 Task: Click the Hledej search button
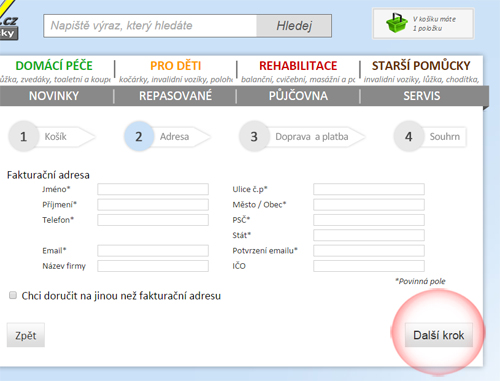294,26
